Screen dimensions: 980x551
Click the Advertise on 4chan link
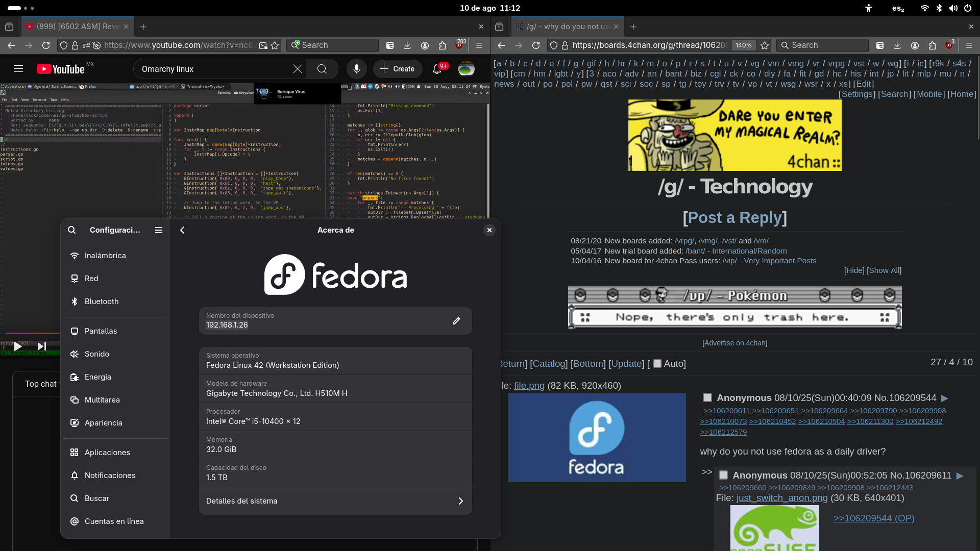(735, 343)
